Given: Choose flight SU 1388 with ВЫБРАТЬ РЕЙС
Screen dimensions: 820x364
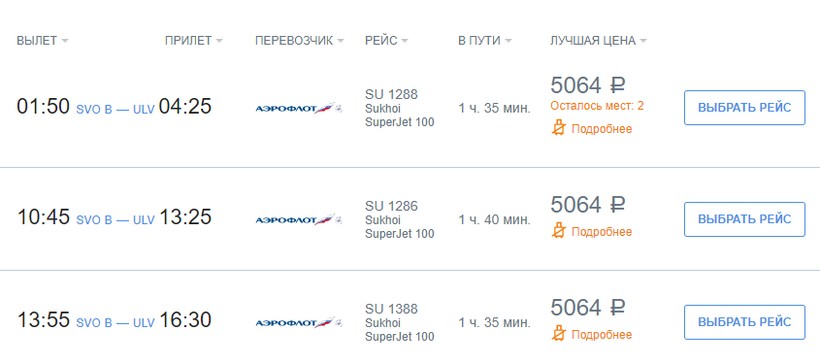Looking at the screenshot, I should (745, 322).
